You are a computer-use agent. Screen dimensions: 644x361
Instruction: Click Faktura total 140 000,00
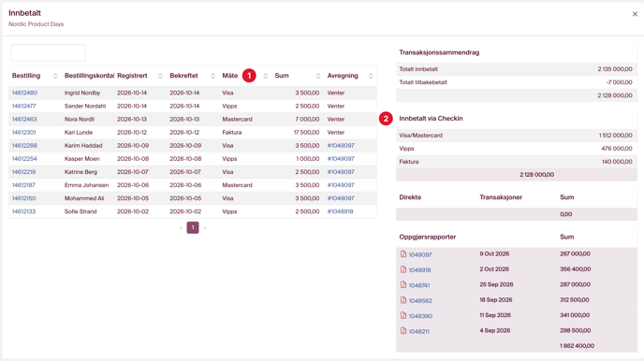tap(617, 162)
